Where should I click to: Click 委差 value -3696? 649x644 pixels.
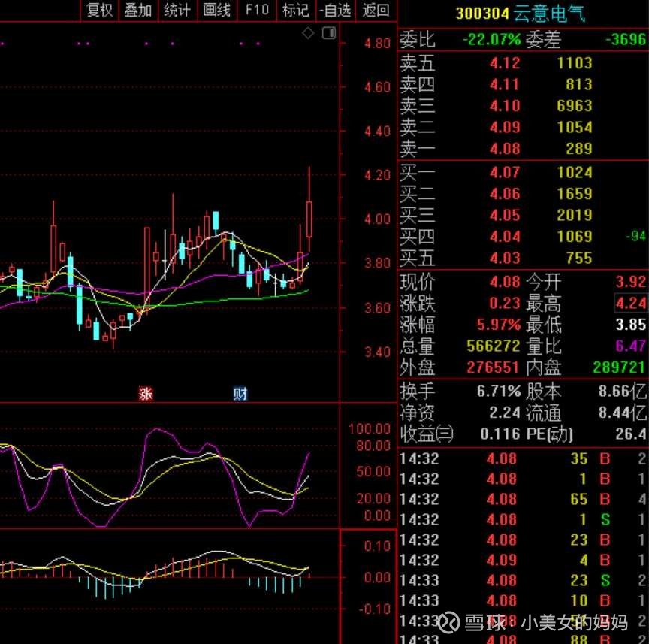[626, 39]
